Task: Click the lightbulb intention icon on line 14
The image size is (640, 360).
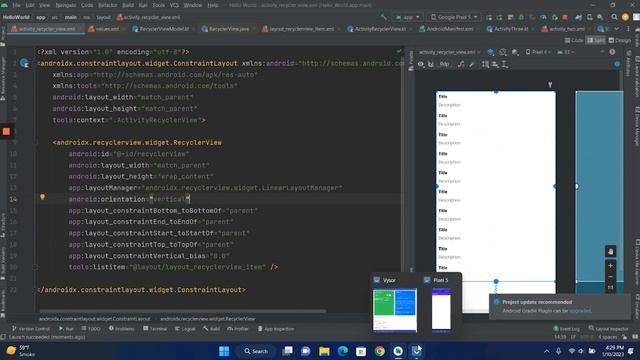Action: [42, 198]
